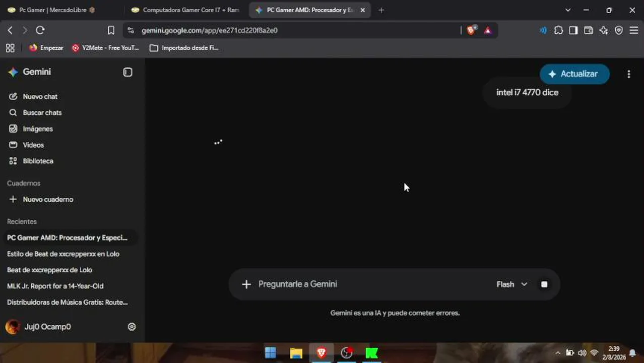Toggle the browser sidebar panel icon
644x363 pixels.
573,30
